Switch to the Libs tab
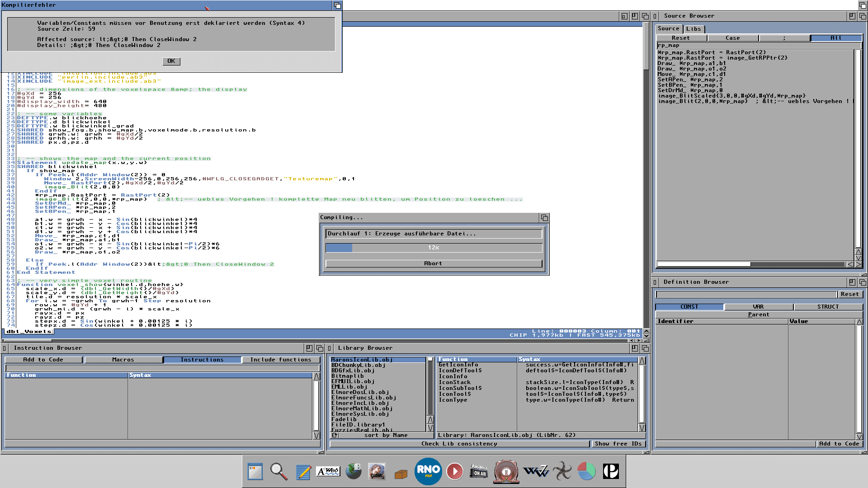 [x=693, y=29]
